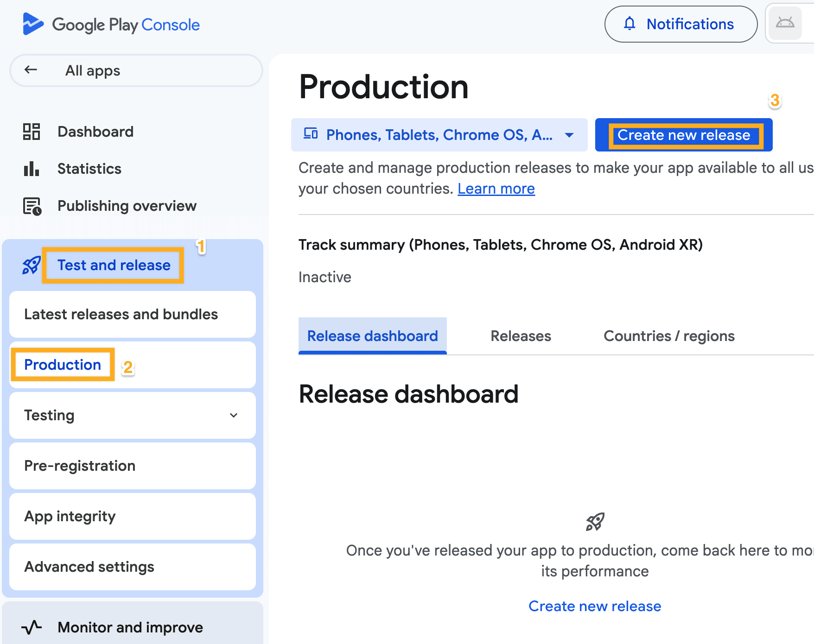Screen dimensions: 814x644
Task: Click the Notifications bell icon
Action: 630,24
